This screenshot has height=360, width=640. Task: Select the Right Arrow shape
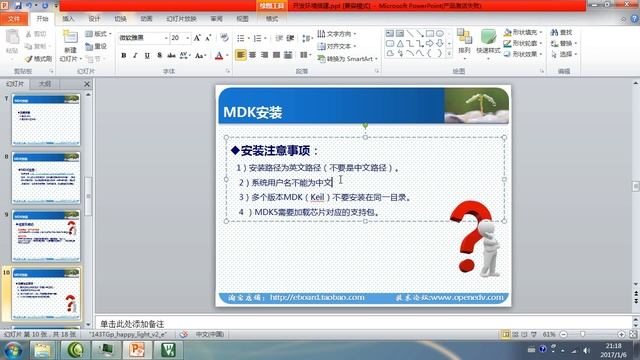coord(430,43)
